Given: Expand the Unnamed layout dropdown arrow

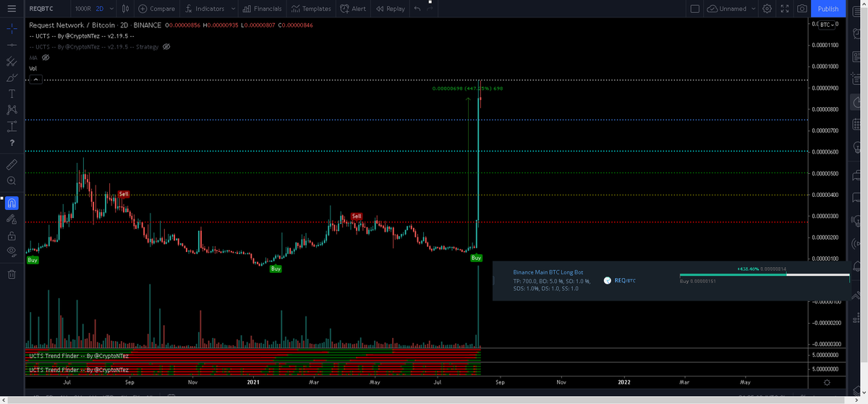Looking at the screenshot, I should click(754, 9).
